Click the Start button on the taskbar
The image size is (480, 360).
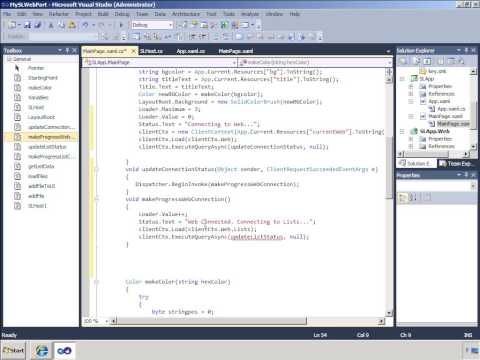[x=13, y=351]
